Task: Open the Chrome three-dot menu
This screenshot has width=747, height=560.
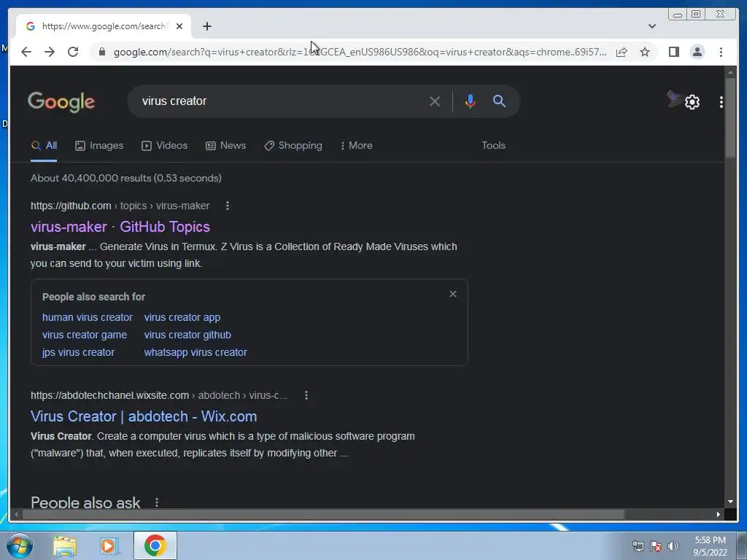Action: (x=721, y=52)
